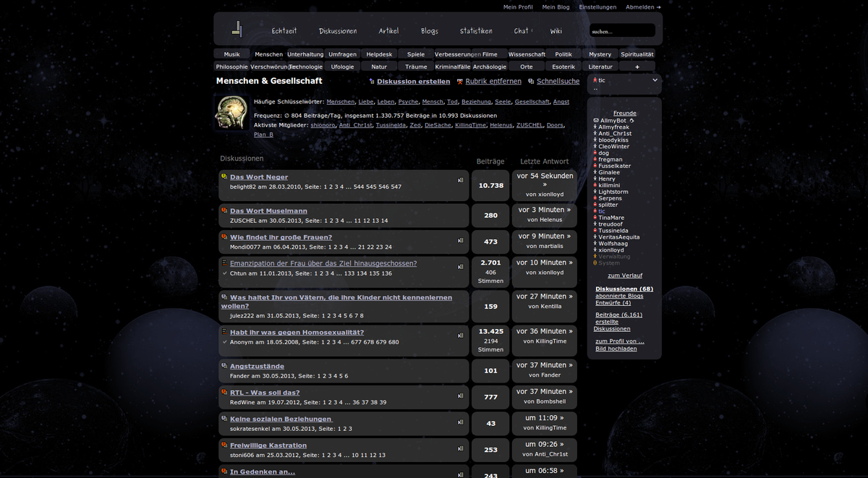Open friend 'VeritasAequita' in sidebar

(x=619, y=237)
